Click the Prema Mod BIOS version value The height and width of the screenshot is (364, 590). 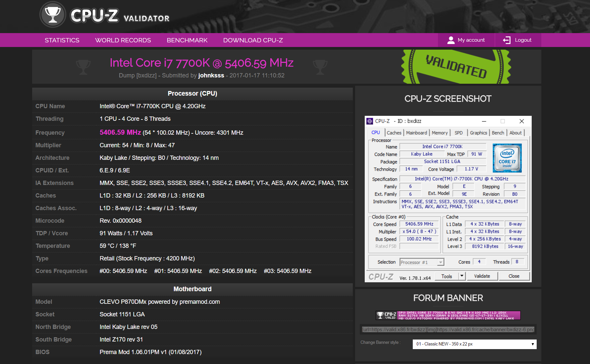150,352
